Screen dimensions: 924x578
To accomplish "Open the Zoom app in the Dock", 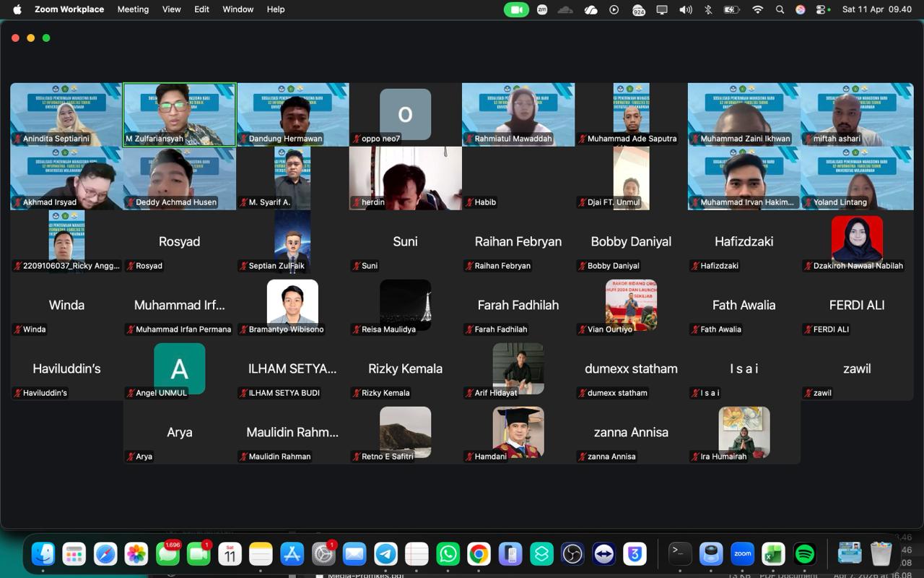I will (x=742, y=554).
